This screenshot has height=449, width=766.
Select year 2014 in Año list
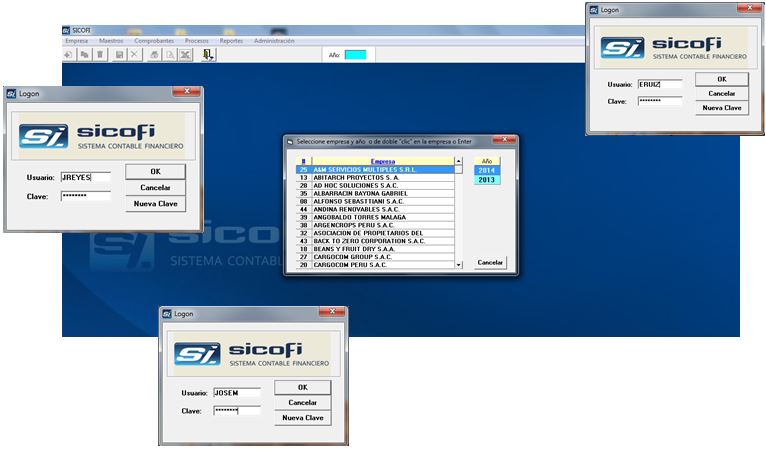tap(487, 171)
